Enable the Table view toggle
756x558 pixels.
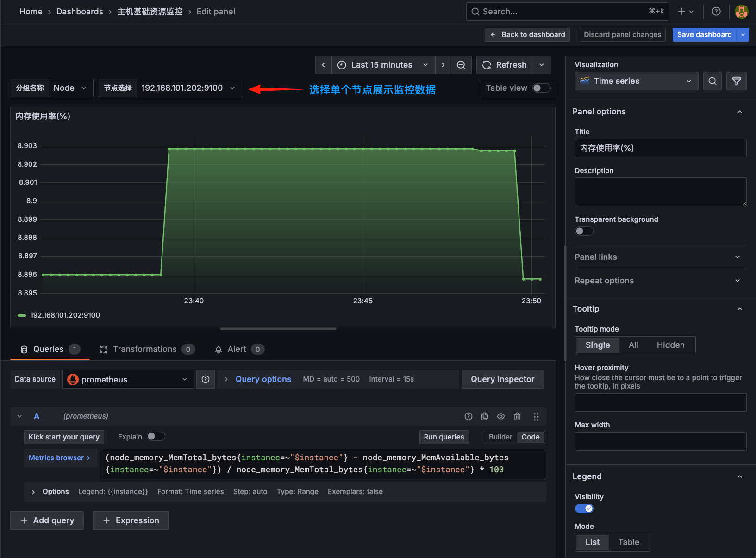click(541, 88)
